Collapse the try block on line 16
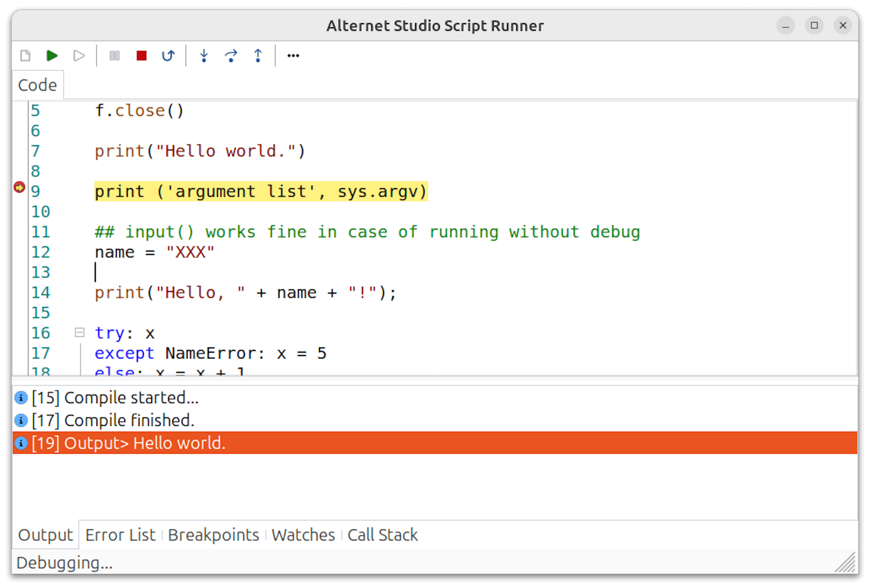This screenshot has height=588, width=870. tap(79, 333)
